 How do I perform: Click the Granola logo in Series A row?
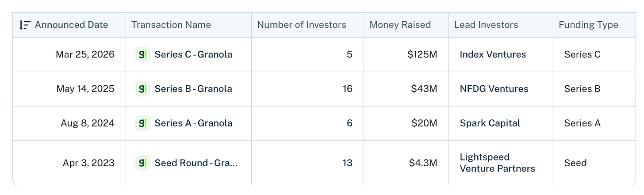pyautogui.click(x=142, y=123)
